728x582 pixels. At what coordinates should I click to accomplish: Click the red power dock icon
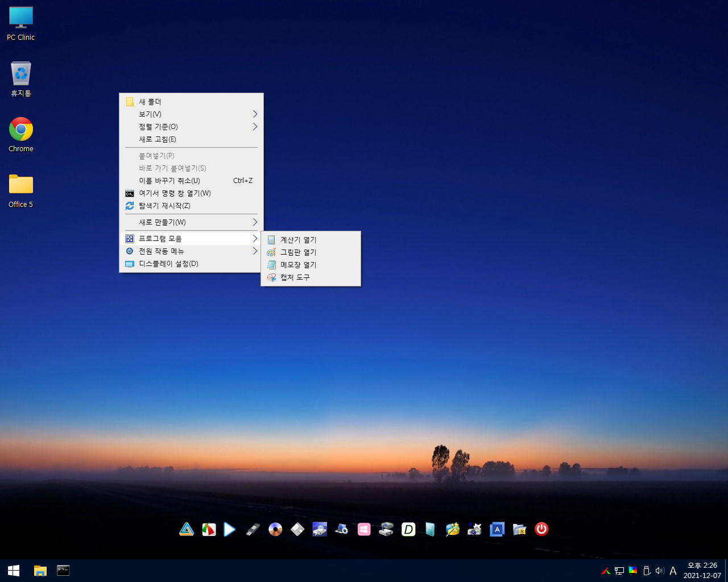pyautogui.click(x=541, y=530)
